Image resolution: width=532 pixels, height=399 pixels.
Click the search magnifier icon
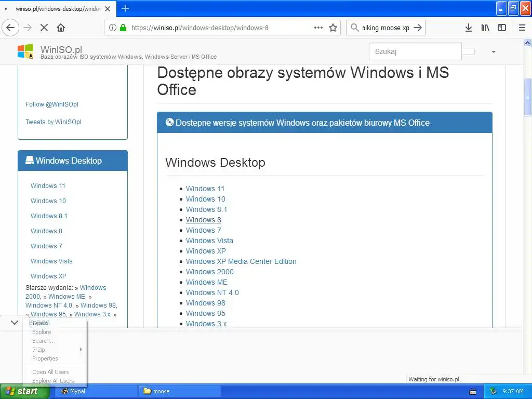point(354,28)
